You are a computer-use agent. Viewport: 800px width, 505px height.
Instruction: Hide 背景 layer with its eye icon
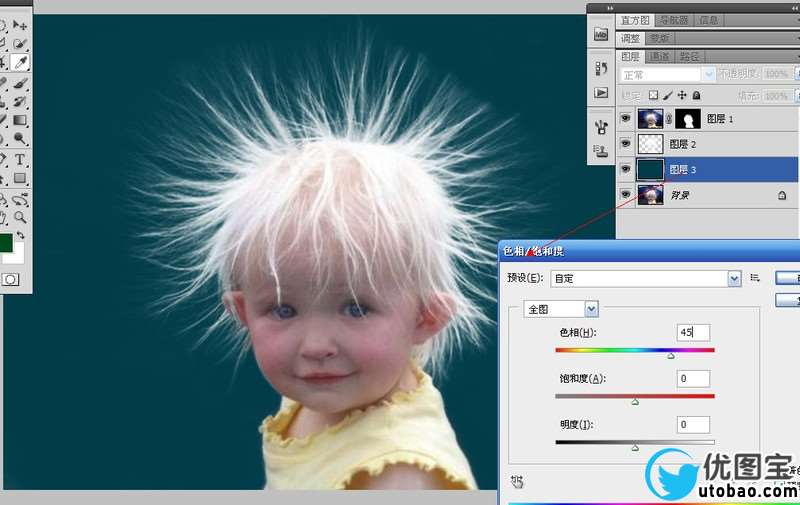point(626,195)
